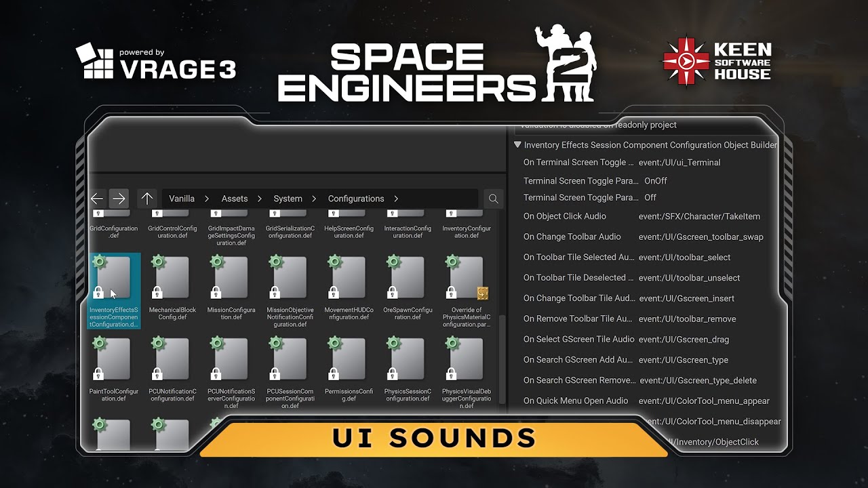Click GridConfiguration.def file name
868x488 pixels.
113,232
